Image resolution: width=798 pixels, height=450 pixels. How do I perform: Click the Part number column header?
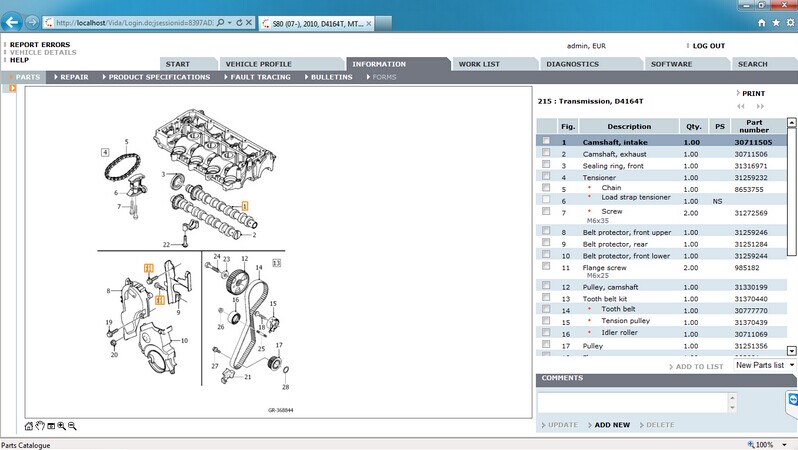pyautogui.click(x=754, y=126)
